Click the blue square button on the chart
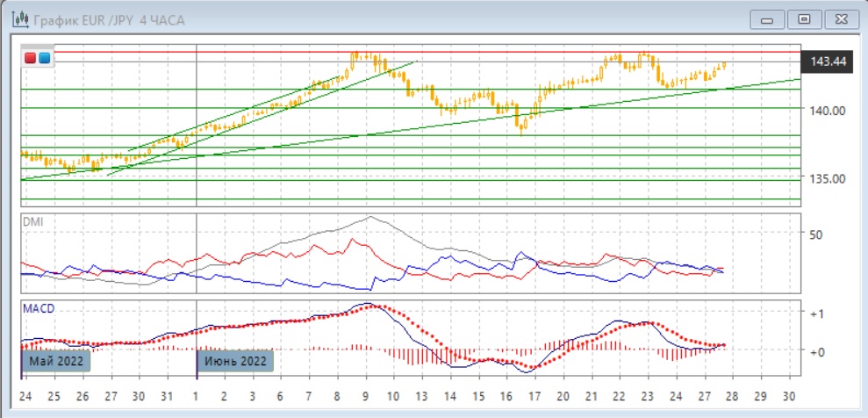This screenshot has height=418, width=868. (x=44, y=58)
